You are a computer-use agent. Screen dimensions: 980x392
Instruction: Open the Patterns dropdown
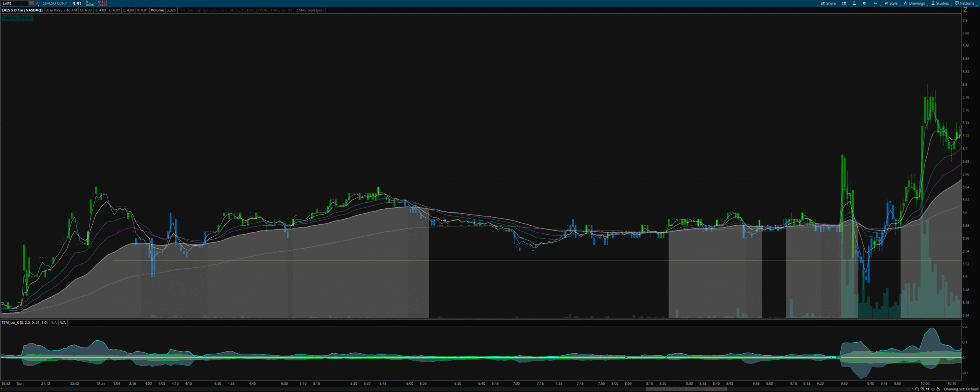tap(965, 3)
